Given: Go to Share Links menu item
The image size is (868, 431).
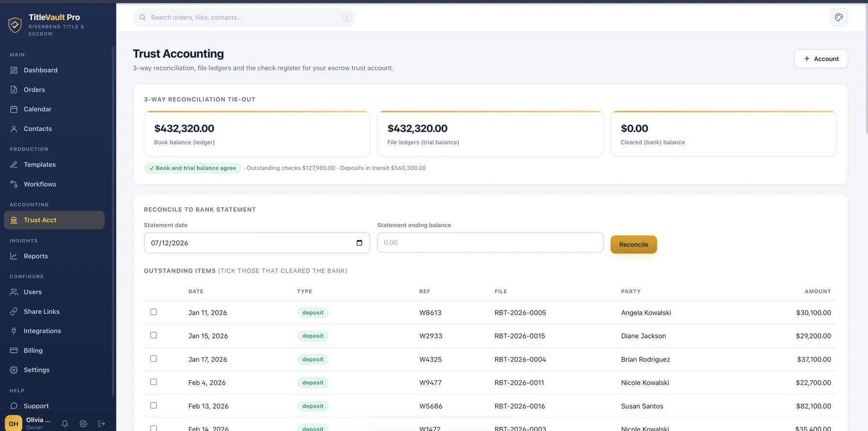Looking at the screenshot, I should (x=54, y=311).
